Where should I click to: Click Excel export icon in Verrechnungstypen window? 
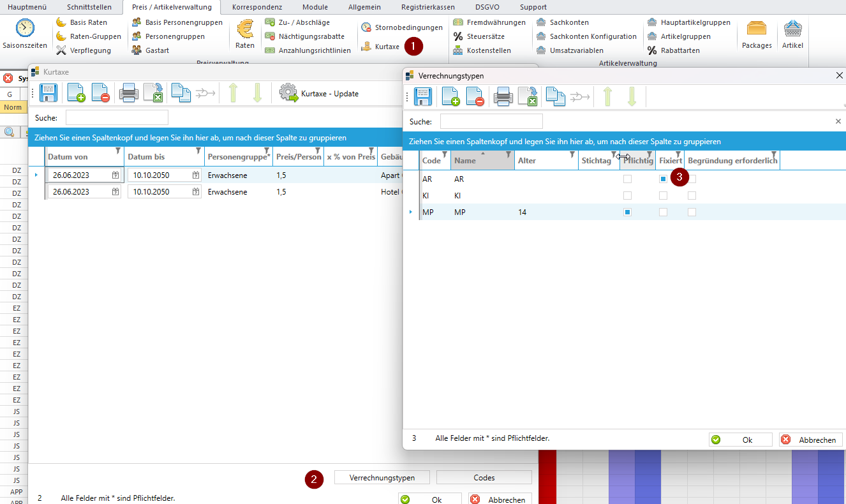pyautogui.click(x=528, y=97)
